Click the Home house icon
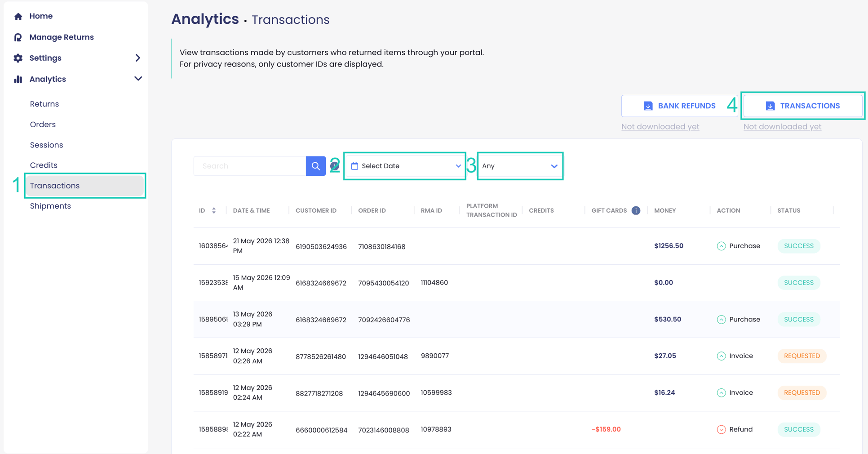868x454 pixels. point(18,16)
